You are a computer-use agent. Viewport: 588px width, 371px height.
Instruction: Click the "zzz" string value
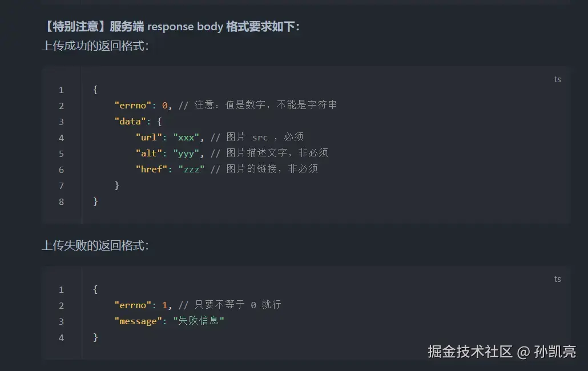(x=191, y=169)
